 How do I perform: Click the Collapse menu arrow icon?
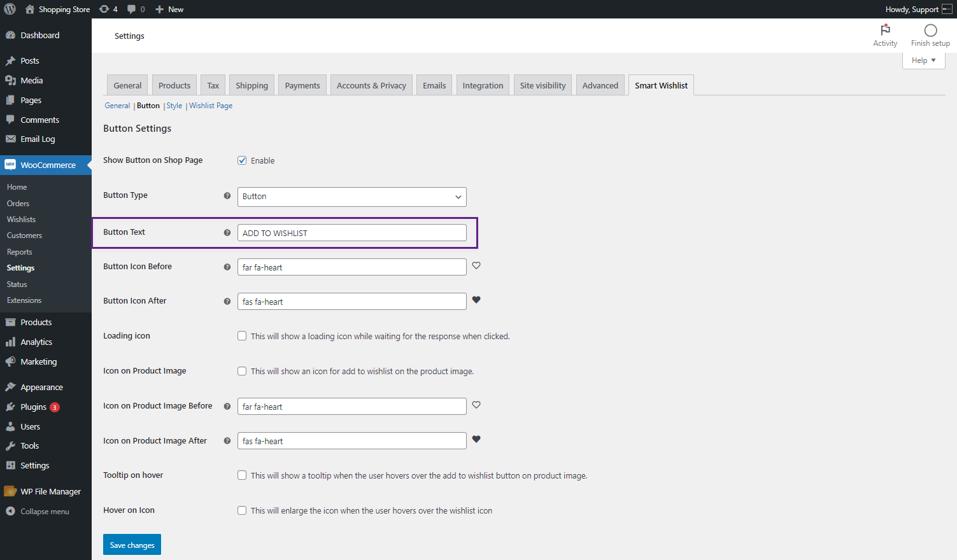click(10, 511)
